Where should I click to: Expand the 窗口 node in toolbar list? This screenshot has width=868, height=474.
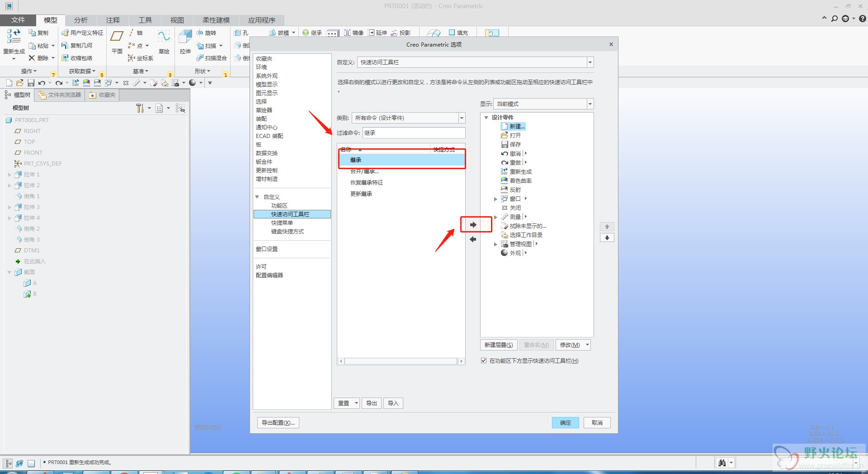tap(495, 199)
